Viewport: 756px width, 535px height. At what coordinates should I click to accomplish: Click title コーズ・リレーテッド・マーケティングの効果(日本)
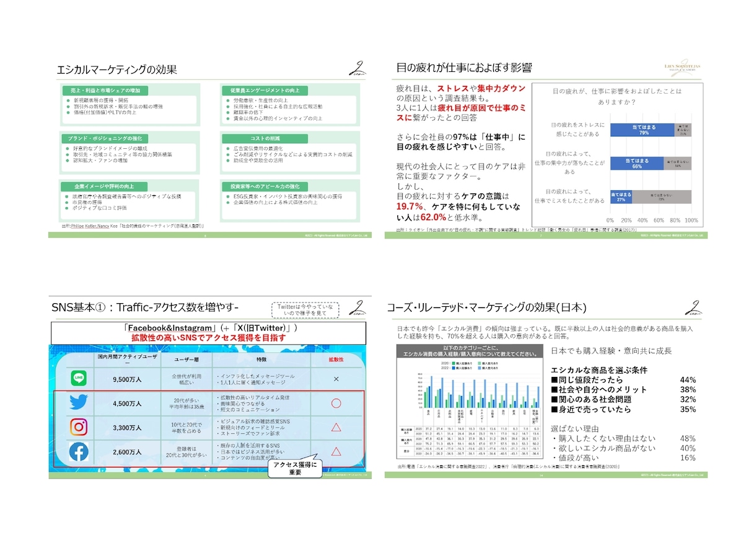pyautogui.click(x=487, y=307)
